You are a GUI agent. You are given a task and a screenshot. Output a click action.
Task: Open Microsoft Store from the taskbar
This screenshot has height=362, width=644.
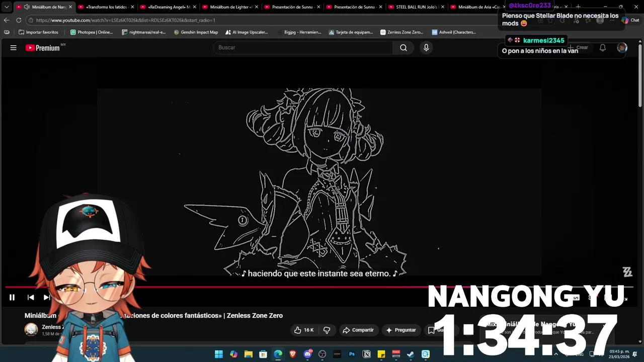263,354
